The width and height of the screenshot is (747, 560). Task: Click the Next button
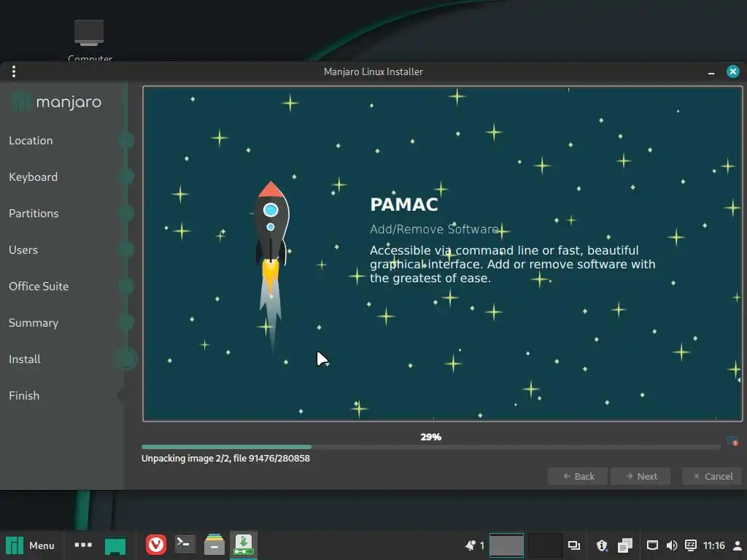point(640,476)
